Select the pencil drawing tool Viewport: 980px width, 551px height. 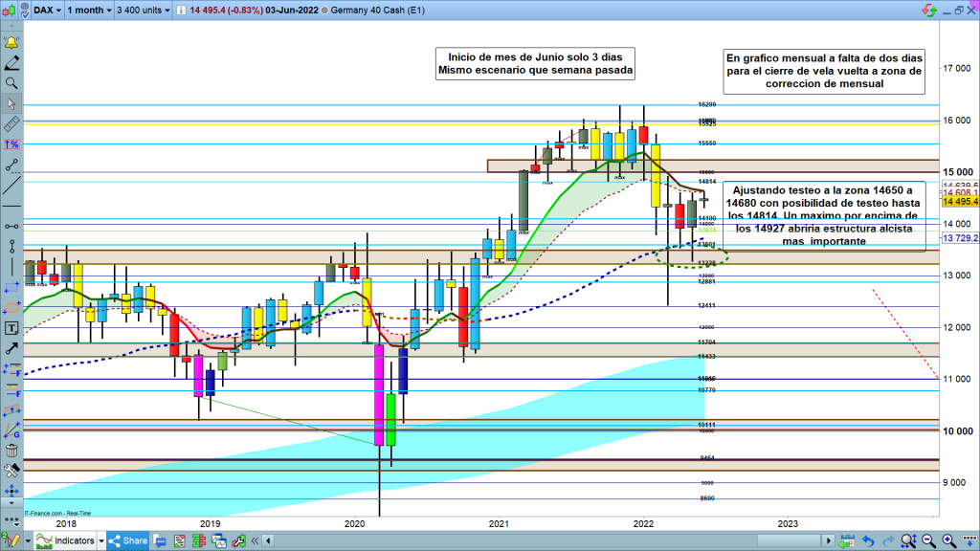coord(11,63)
